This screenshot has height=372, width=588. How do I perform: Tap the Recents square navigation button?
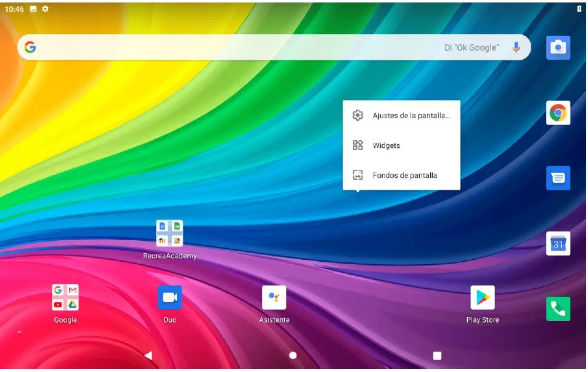click(437, 355)
